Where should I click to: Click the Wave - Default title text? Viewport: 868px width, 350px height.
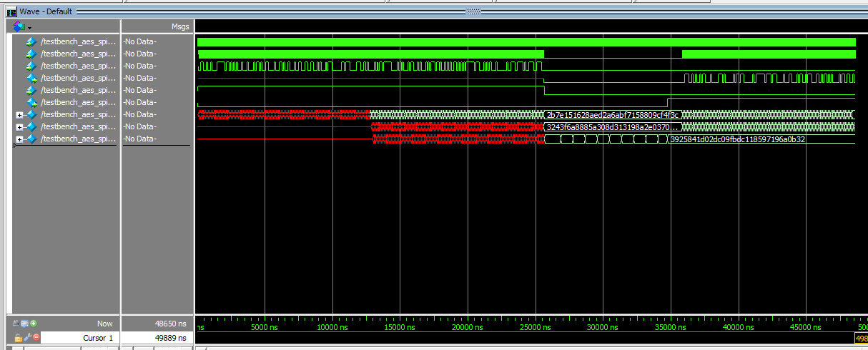pyautogui.click(x=46, y=11)
